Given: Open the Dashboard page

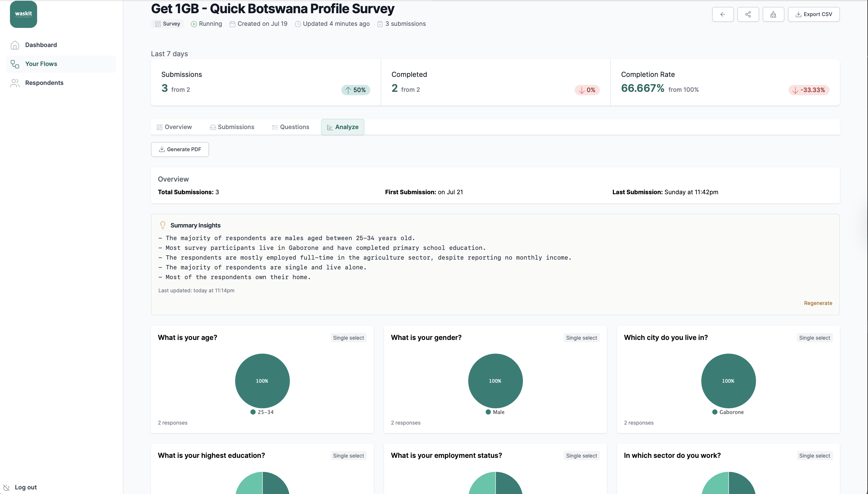Looking at the screenshot, I should point(61,45).
